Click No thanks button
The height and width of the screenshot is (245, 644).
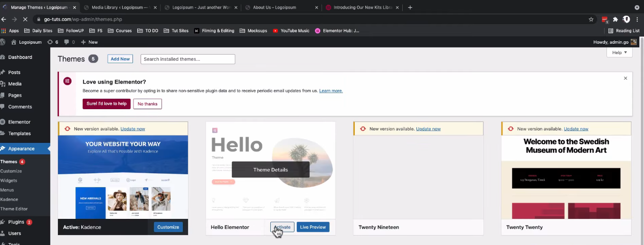click(x=147, y=104)
